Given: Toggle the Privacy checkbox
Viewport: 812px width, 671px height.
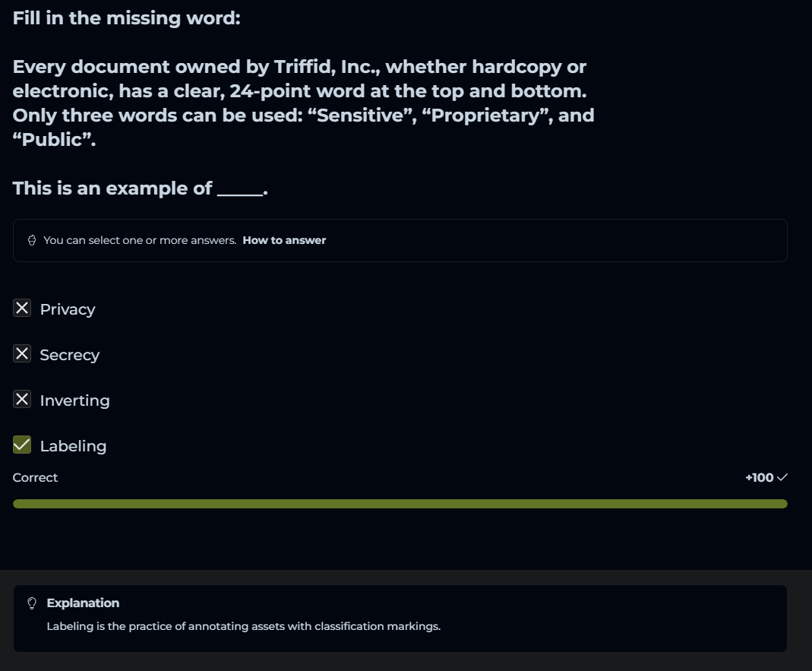Looking at the screenshot, I should tap(22, 309).
